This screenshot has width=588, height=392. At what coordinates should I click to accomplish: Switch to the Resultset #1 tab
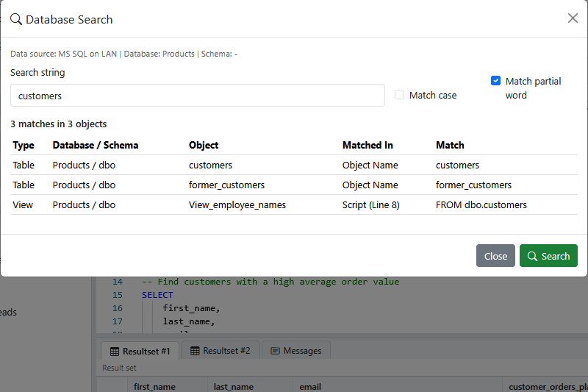coord(140,351)
